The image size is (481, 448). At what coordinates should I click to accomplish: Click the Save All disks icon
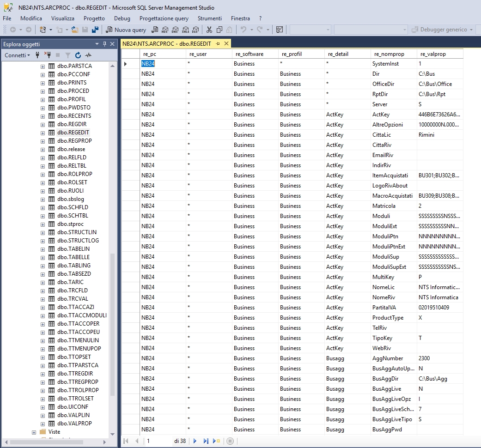click(x=95, y=30)
